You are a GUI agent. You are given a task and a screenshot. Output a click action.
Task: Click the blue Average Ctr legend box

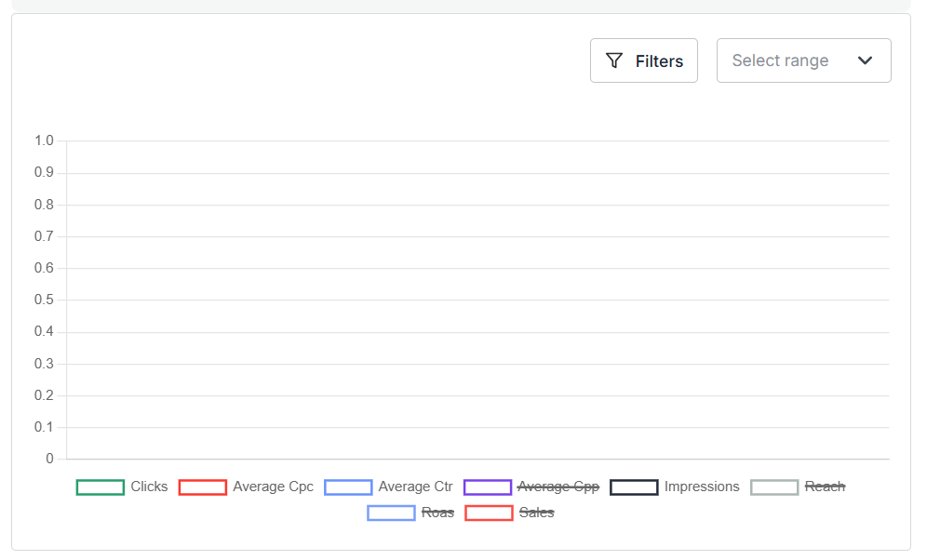click(348, 487)
